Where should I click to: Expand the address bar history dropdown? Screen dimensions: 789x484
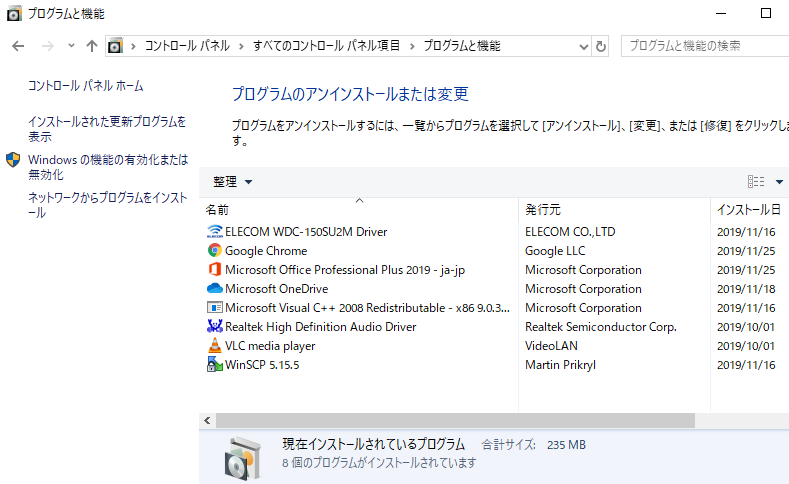click(584, 47)
